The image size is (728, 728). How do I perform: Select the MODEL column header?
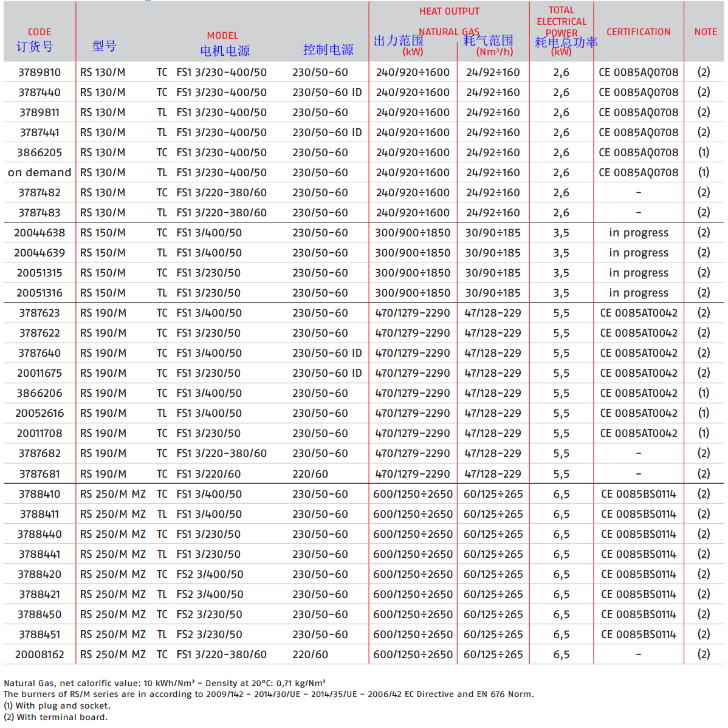(222, 36)
